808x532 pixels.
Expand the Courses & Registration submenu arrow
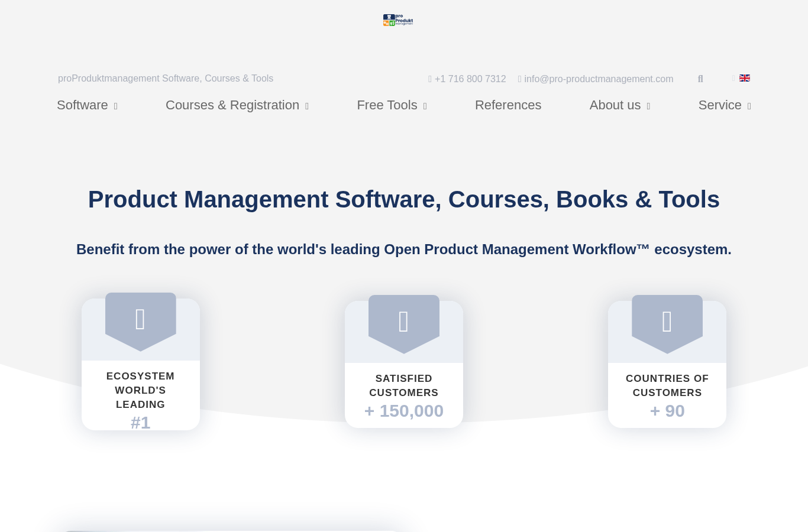tap(307, 106)
